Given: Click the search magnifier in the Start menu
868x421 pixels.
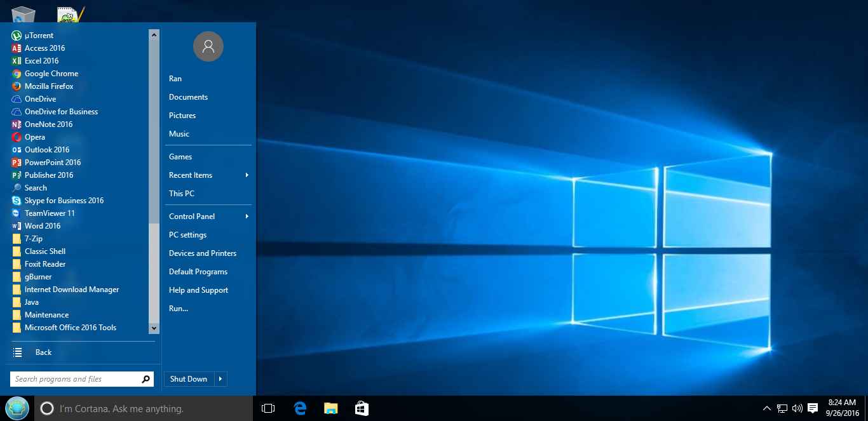Looking at the screenshot, I should point(146,379).
